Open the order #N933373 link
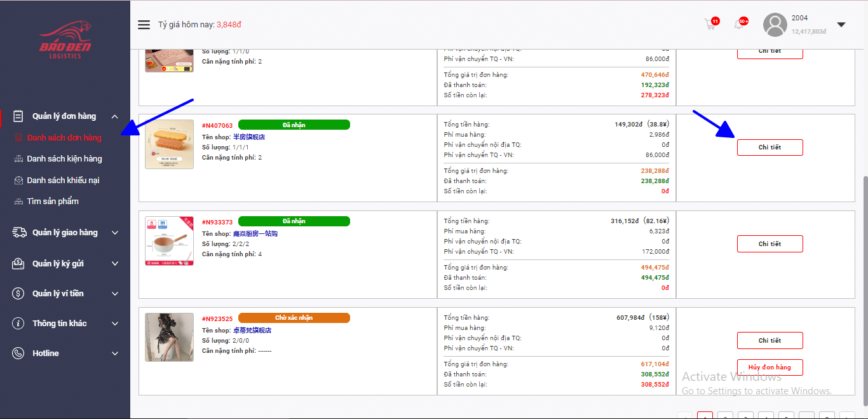The height and width of the screenshot is (419, 868). coord(217,223)
